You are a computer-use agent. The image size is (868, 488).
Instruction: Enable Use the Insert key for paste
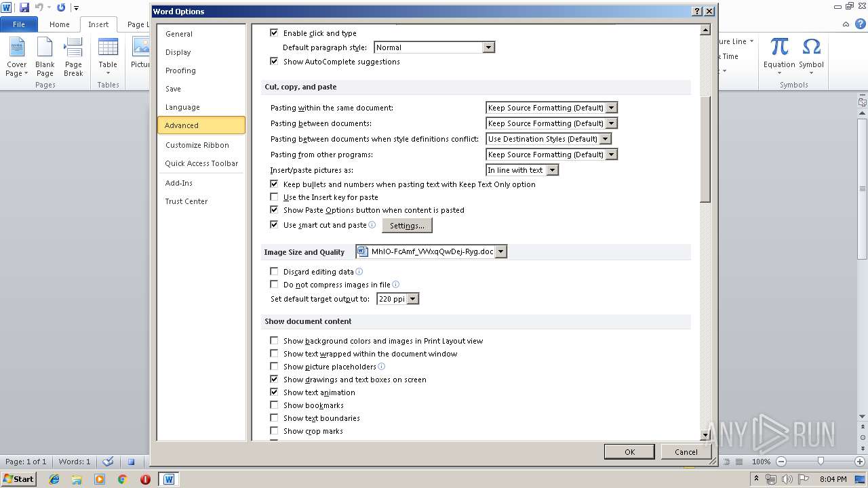274,197
